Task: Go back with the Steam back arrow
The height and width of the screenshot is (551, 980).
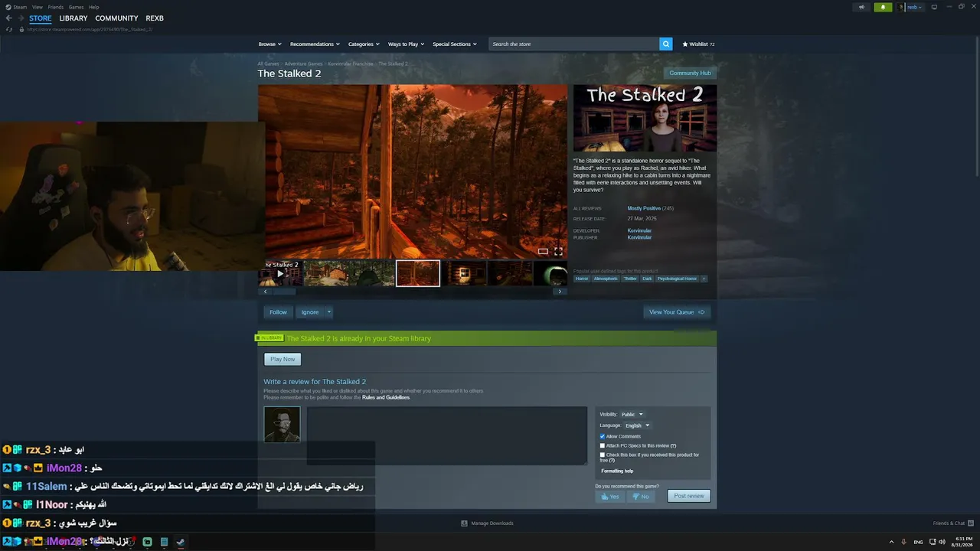Action: [x=8, y=18]
